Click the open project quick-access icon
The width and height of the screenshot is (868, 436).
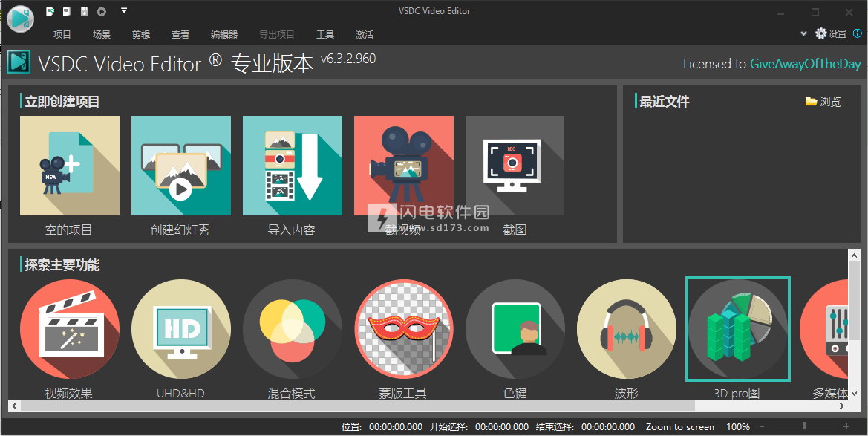pyautogui.click(x=66, y=11)
